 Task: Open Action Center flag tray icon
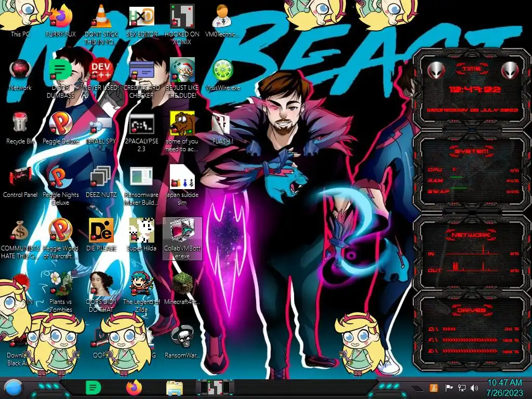(449, 388)
